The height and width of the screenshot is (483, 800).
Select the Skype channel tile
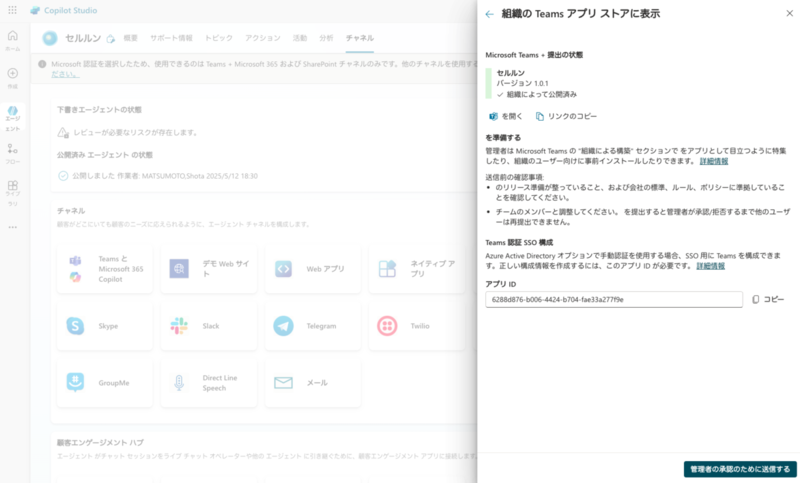105,326
